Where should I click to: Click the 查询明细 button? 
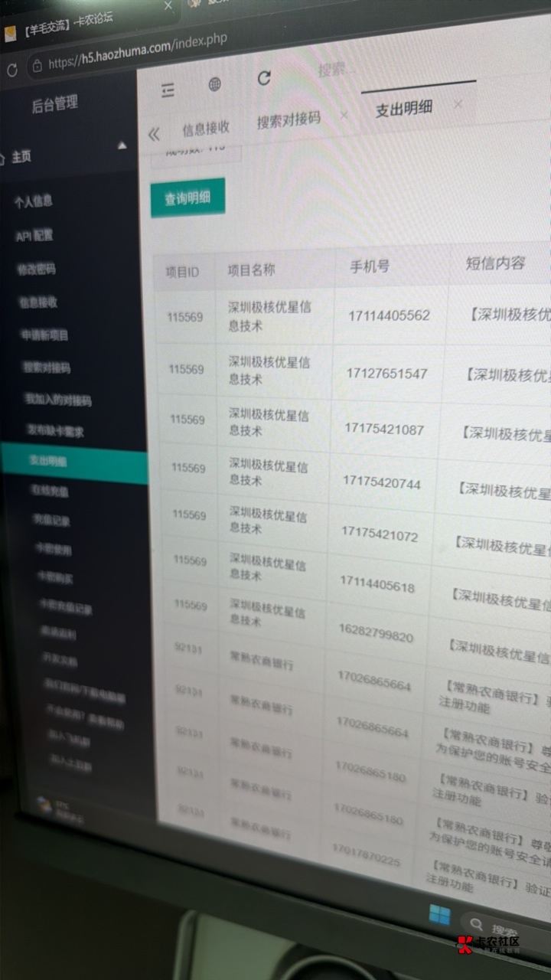187,198
